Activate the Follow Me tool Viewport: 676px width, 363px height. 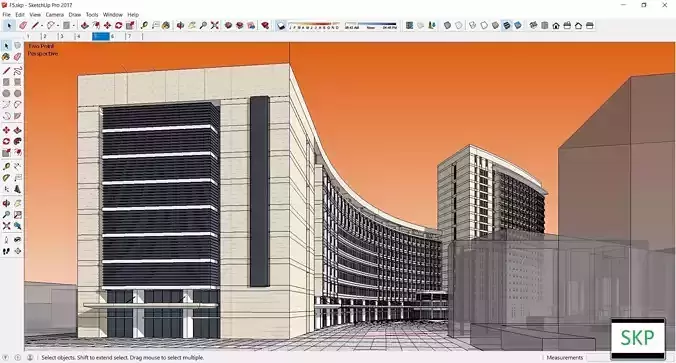pos(17,141)
